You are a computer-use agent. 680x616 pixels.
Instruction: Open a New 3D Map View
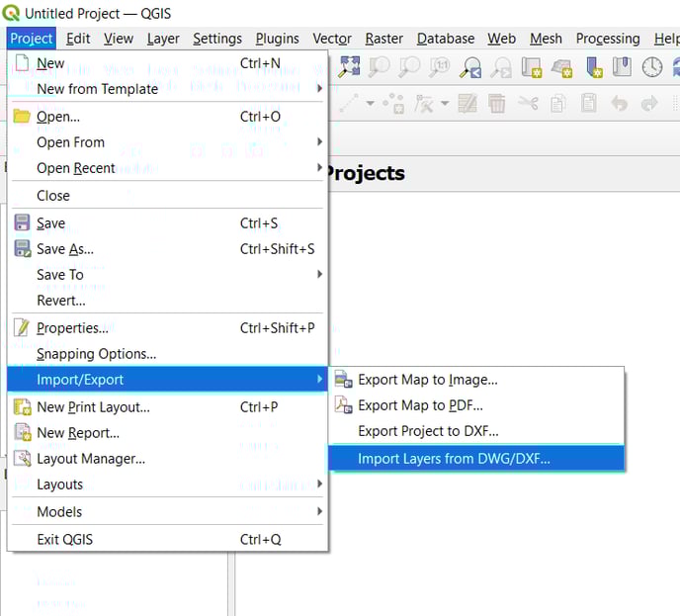pyautogui.click(x=562, y=67)
